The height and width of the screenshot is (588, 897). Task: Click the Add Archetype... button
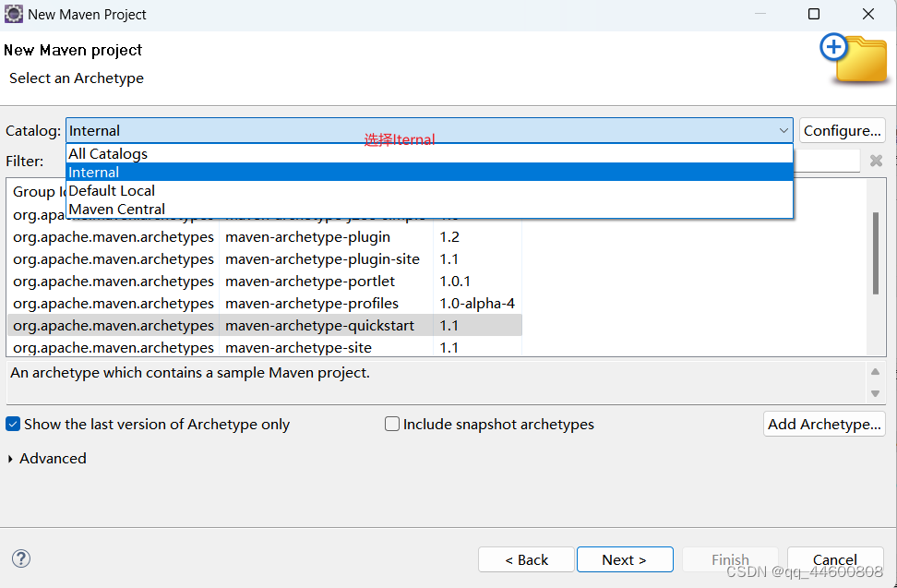point(824,424)
